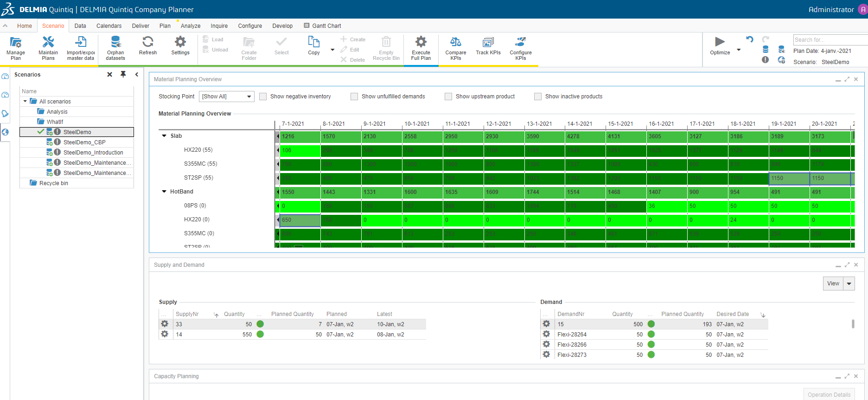Pin the Scenarios panel
This screenshot has width=868, height=400.
(123, 74)
